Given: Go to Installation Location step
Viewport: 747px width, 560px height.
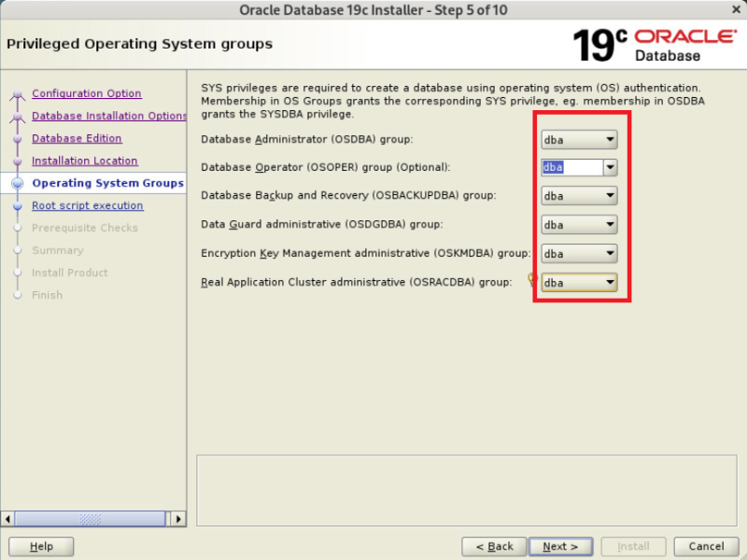Looking at the screenshot, I should pyautogui.click(x=85, y=161).
